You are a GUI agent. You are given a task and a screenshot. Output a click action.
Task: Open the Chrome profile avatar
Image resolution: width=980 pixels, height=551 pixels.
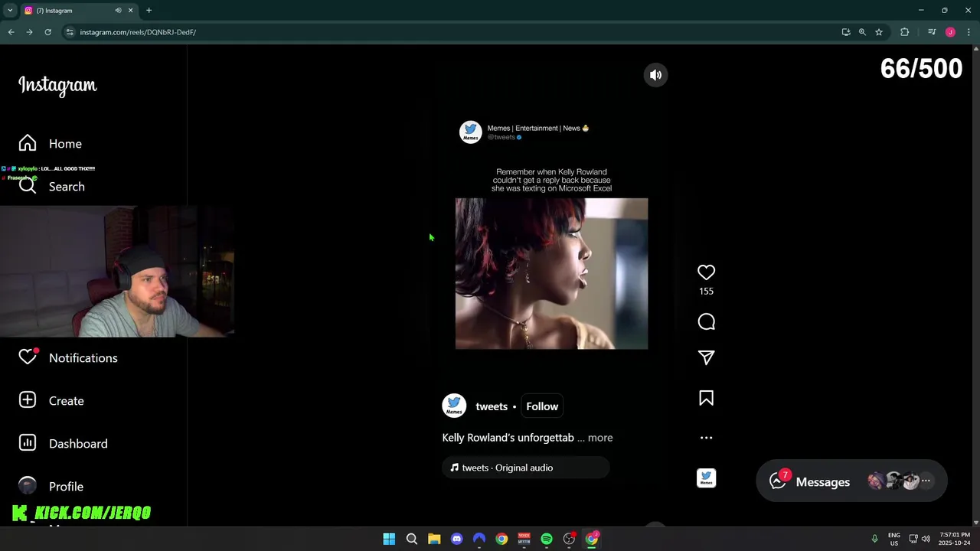(950, 32)
